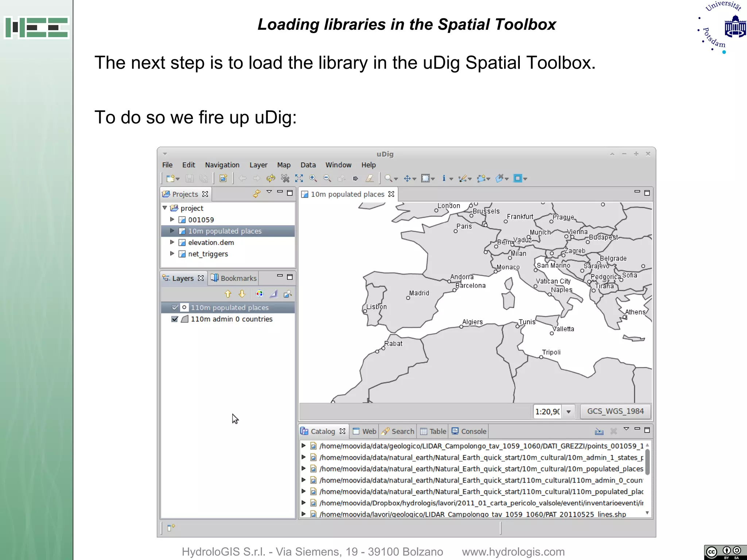
Task: Expand the 10m populated places node
Action: [x=172, y=231]
